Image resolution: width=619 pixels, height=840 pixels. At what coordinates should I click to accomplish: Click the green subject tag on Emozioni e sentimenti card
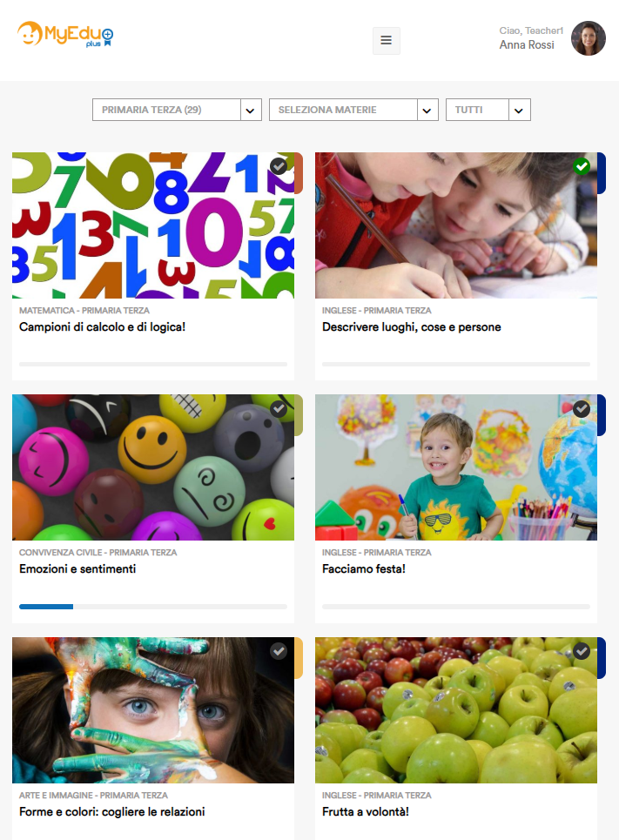coord(299,415)
